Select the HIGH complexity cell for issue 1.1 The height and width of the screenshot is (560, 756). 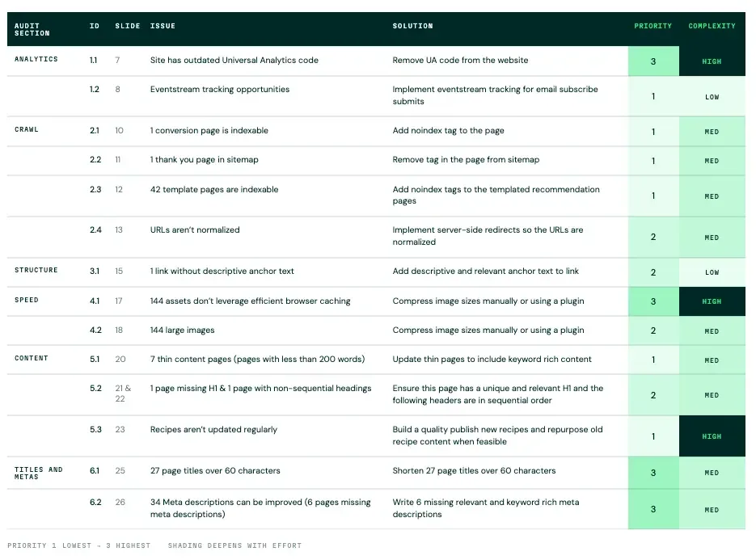(712, 61)
